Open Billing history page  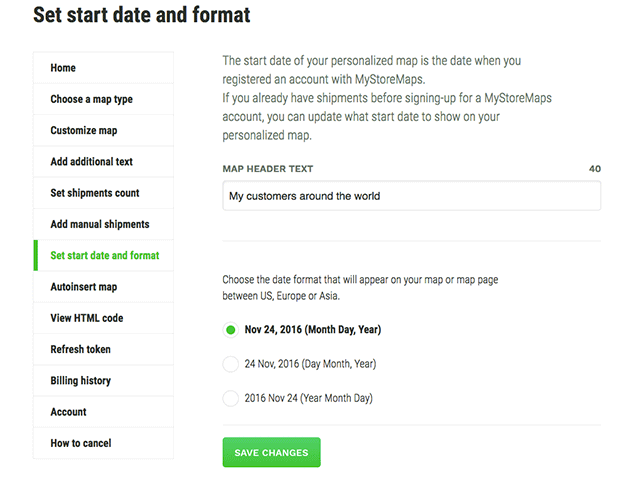pos(81,381)
